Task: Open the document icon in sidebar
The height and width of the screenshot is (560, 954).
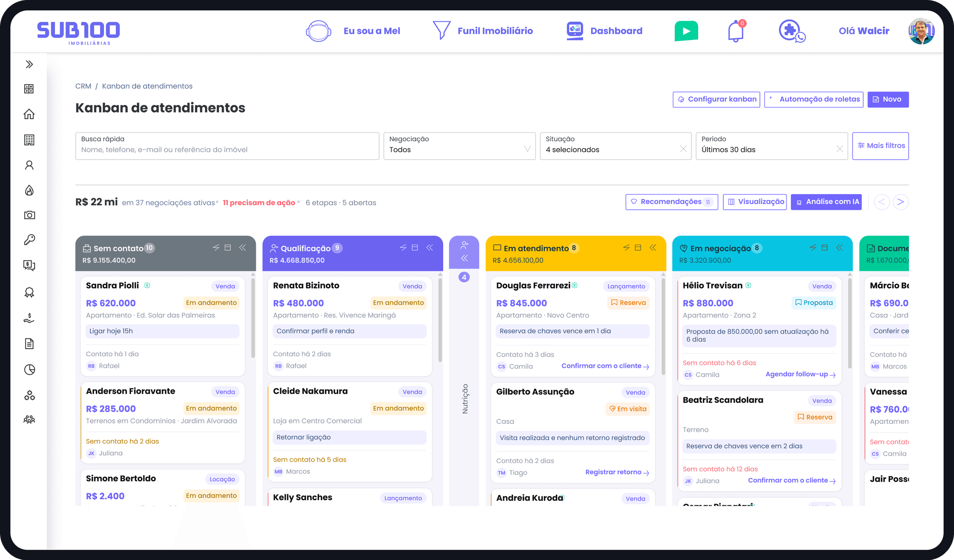Action: 29,344
